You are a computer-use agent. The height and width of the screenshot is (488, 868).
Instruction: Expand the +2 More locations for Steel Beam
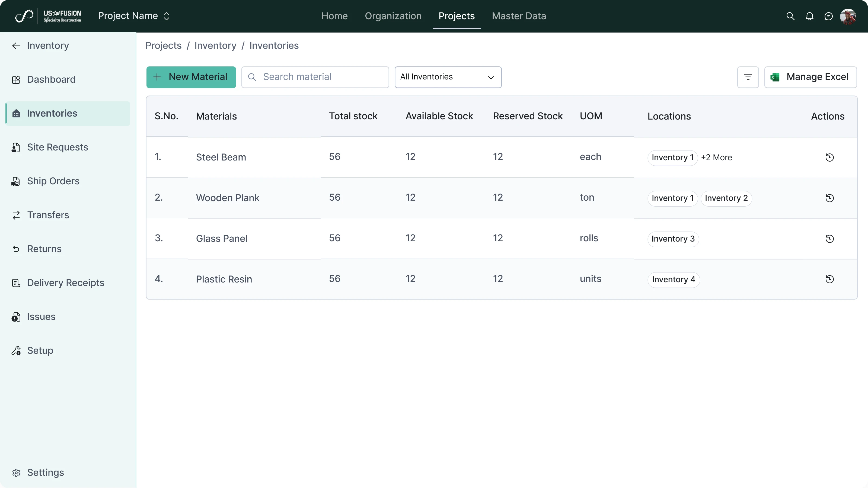point(716,157)
